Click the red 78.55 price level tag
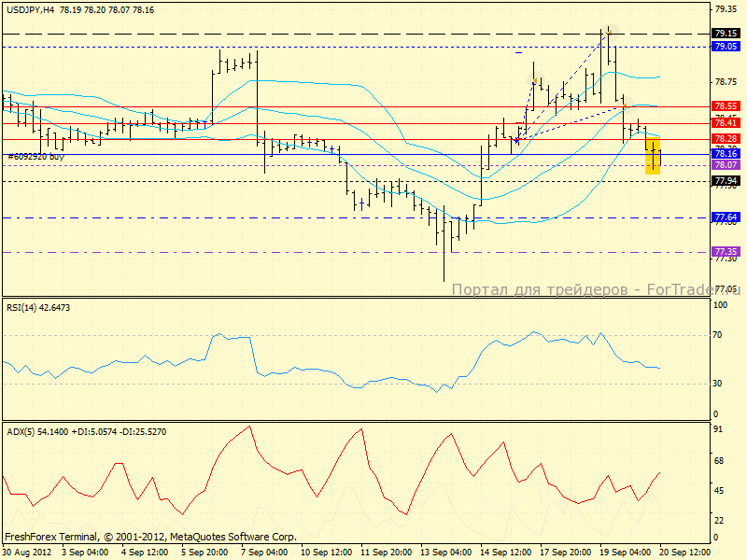This screenshot has height=560, width=747. tap(726, 106)
